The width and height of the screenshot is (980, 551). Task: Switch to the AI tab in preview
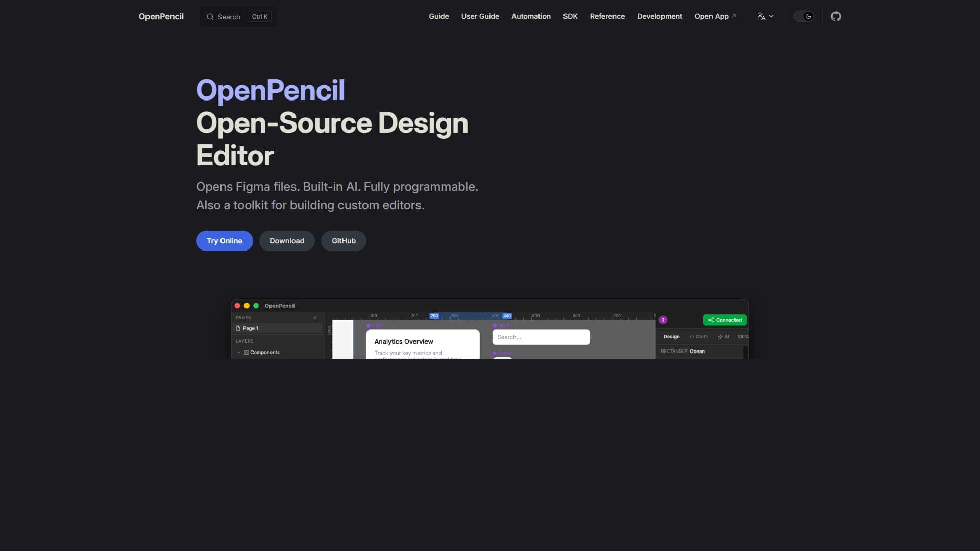[723, 337]
